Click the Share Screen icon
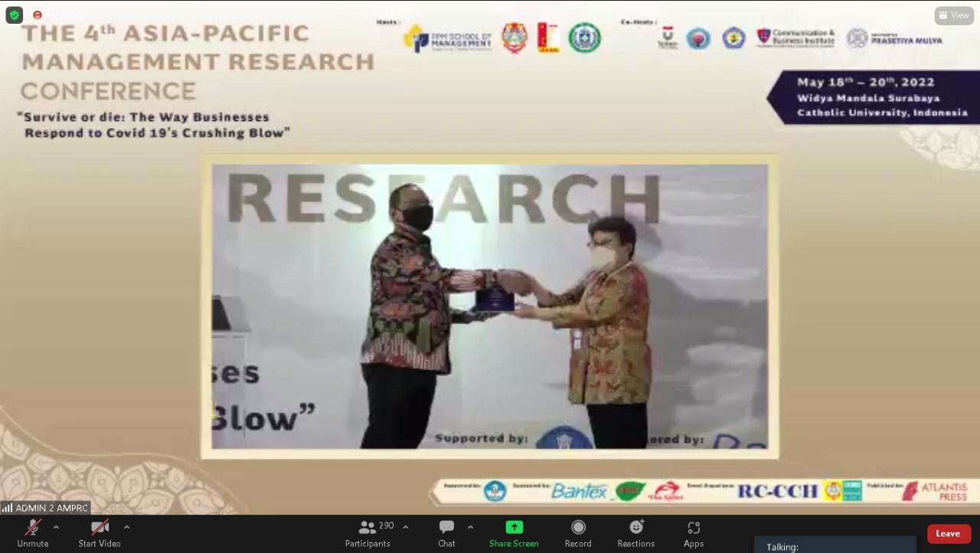The width and height of the screenshot is (980, 553). (514, 527)
